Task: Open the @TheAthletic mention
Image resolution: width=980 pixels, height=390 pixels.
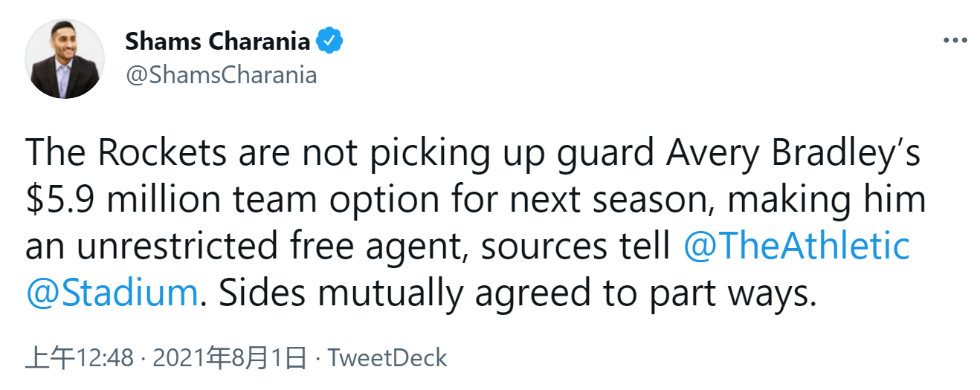Action: tap(796, 247)
